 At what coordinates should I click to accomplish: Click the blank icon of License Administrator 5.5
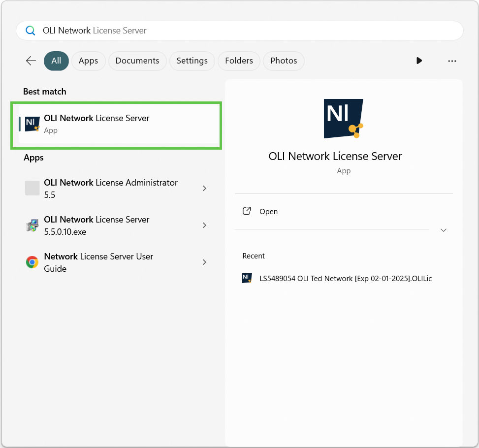tap(32, 188)
